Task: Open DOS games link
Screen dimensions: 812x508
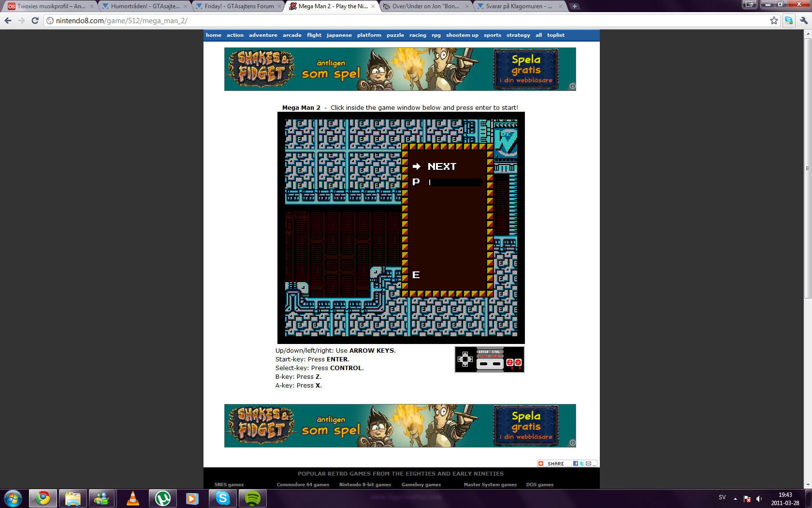Action: click(540, 484)
